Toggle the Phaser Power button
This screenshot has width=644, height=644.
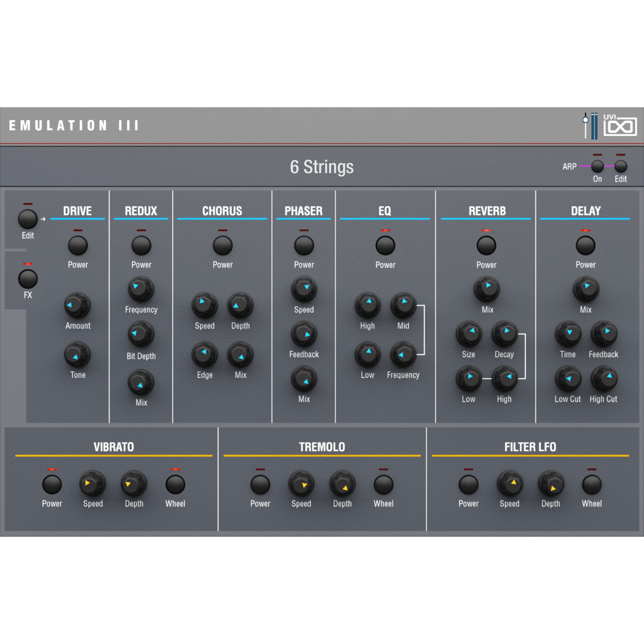pyautogui.click(x=304, y=246)
